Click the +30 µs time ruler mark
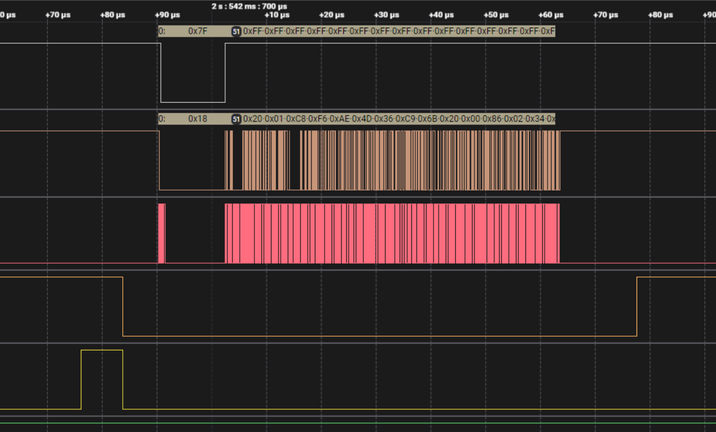 [x=385, y=17]
